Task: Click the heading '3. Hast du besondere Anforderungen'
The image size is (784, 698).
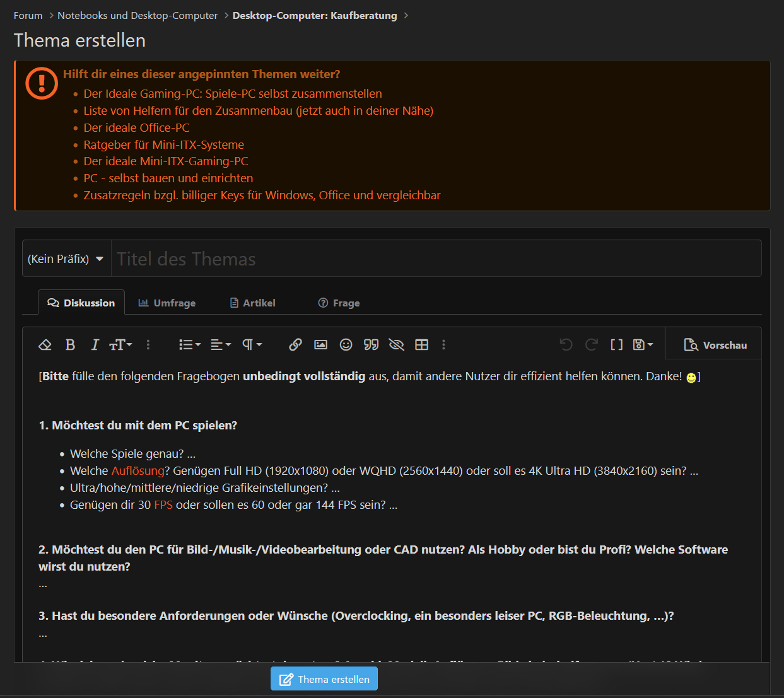Action: (x=356, y=616)
